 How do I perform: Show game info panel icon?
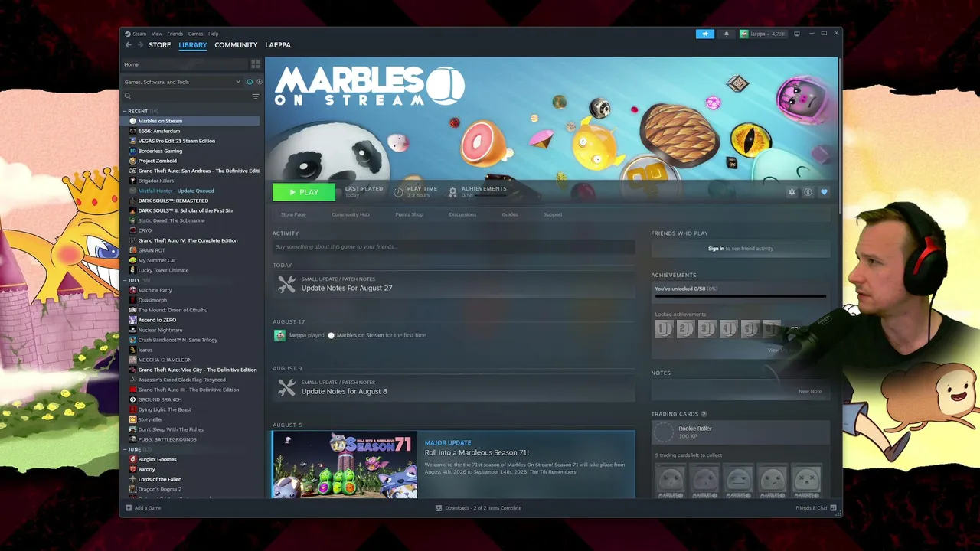point(808,192)
